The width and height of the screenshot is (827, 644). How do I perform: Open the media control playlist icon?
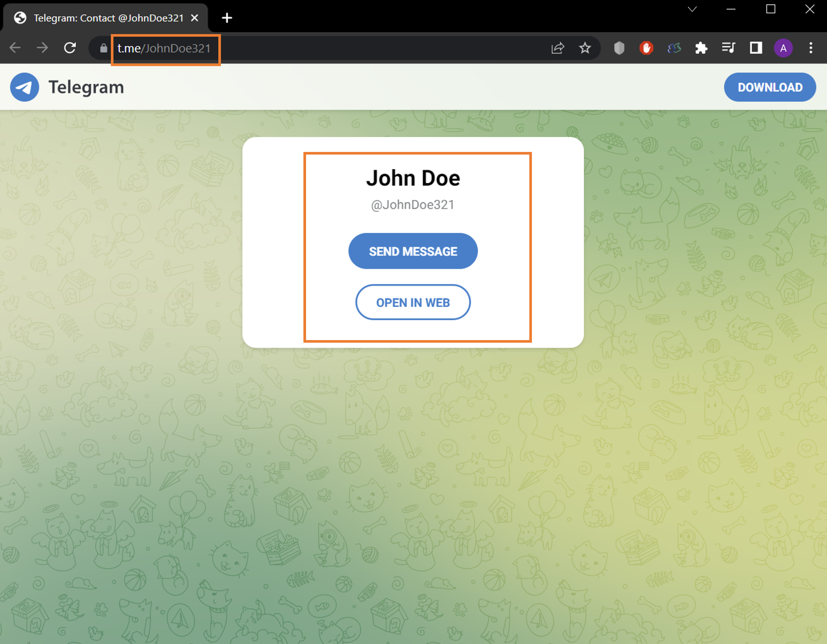tap(729, 48)
